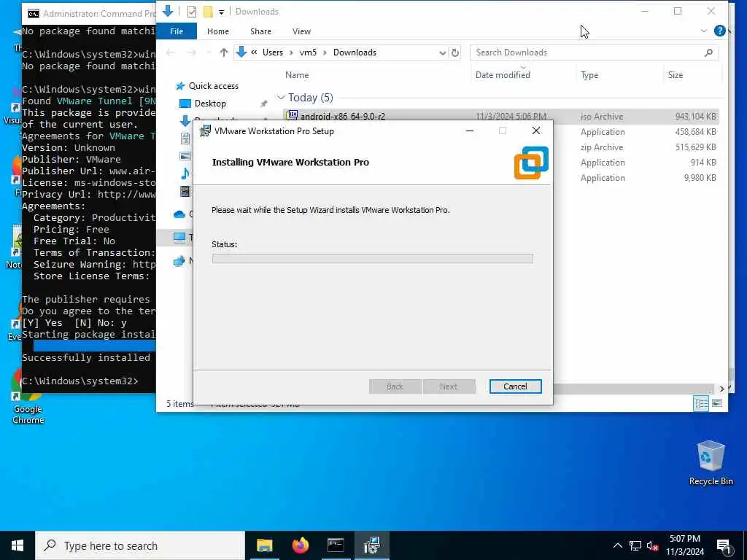This screenshot has height=560, width=747.
Task: Click the Search Downloads field
Action: coord(594,52)
